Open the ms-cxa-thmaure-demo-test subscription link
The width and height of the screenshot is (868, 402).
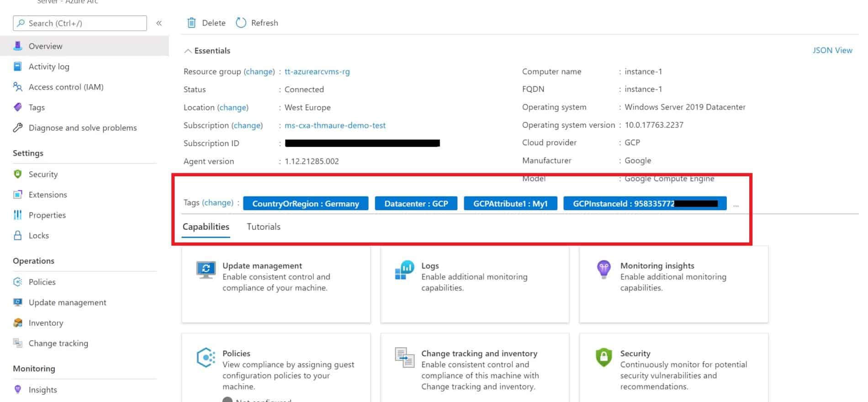335,125
